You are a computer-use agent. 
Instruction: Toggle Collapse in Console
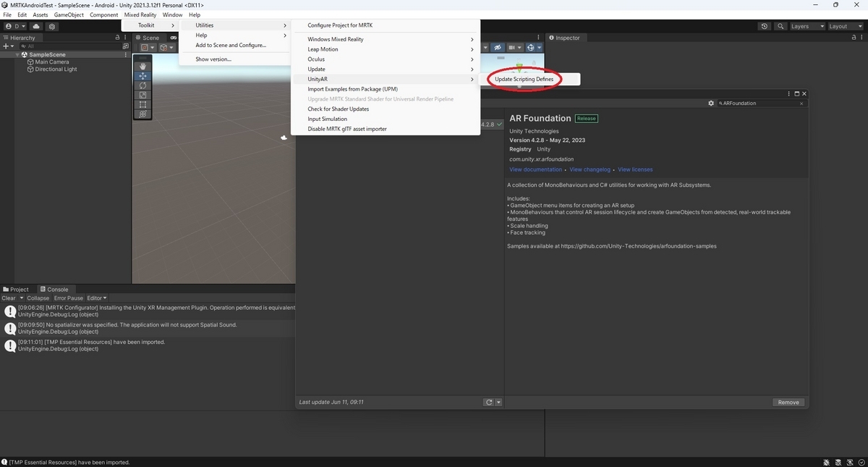click(x=38, y=298)
